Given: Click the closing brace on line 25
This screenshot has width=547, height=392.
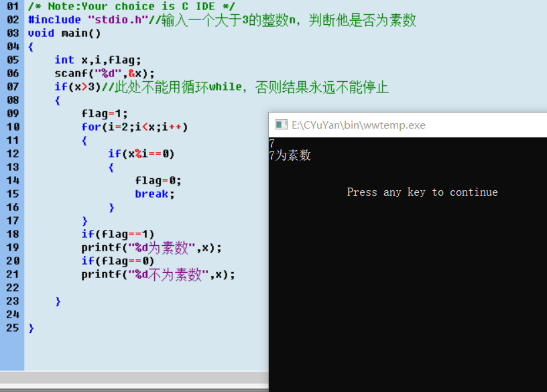Looking at the screenshot, I should 31,328.
